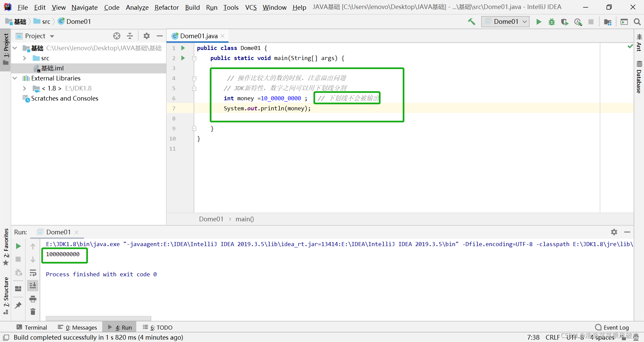
Task: Collapse External Libraries node
Action: tap(15, 78)
